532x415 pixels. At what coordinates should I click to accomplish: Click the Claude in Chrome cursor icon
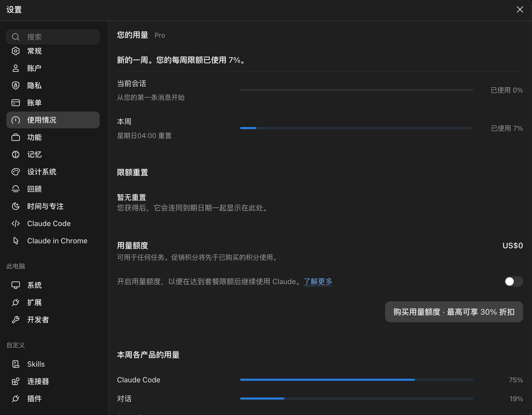point(16,241)
